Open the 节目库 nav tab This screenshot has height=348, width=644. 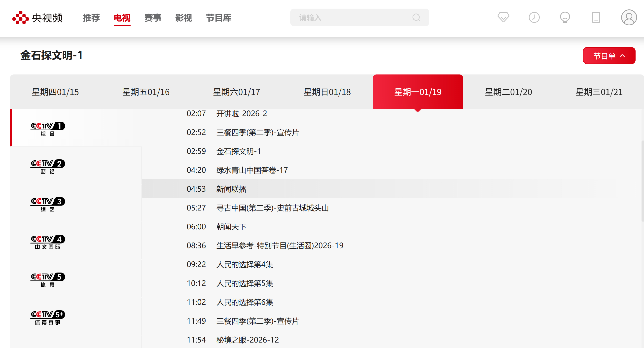click(x=218, y=18)
